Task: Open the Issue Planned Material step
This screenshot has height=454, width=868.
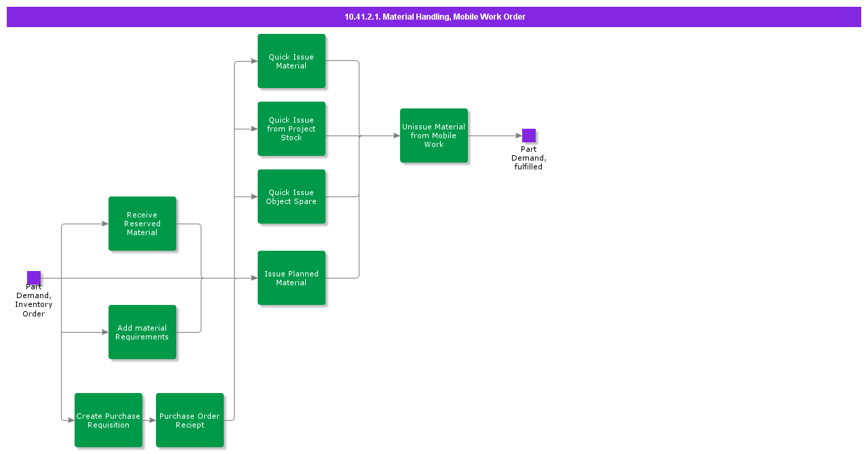Action: pyautogui.click(x=292, y=278)
